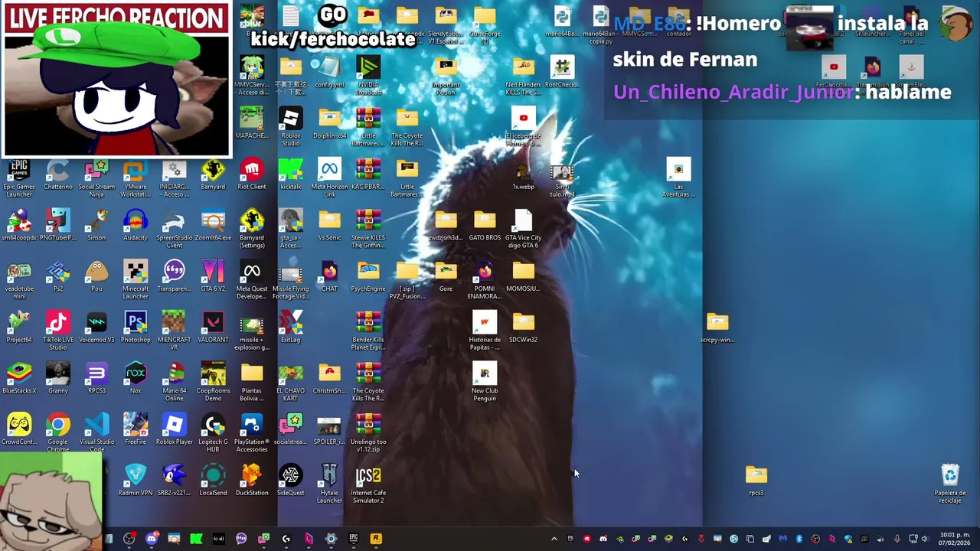
Task: Select the Roblox Player shortcut
Action: click(175, 430)
